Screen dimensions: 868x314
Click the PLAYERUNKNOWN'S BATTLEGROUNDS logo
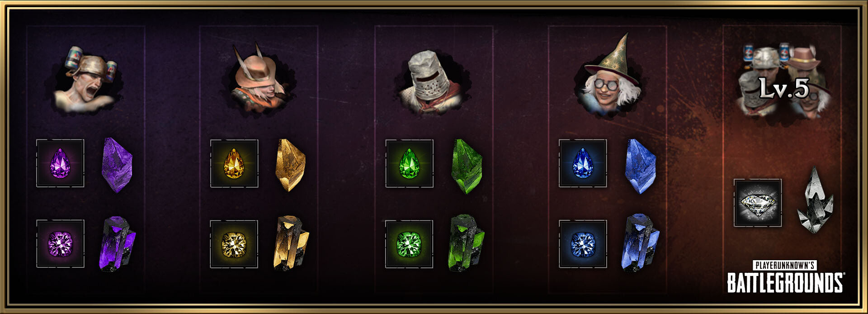tap(785, 277)
